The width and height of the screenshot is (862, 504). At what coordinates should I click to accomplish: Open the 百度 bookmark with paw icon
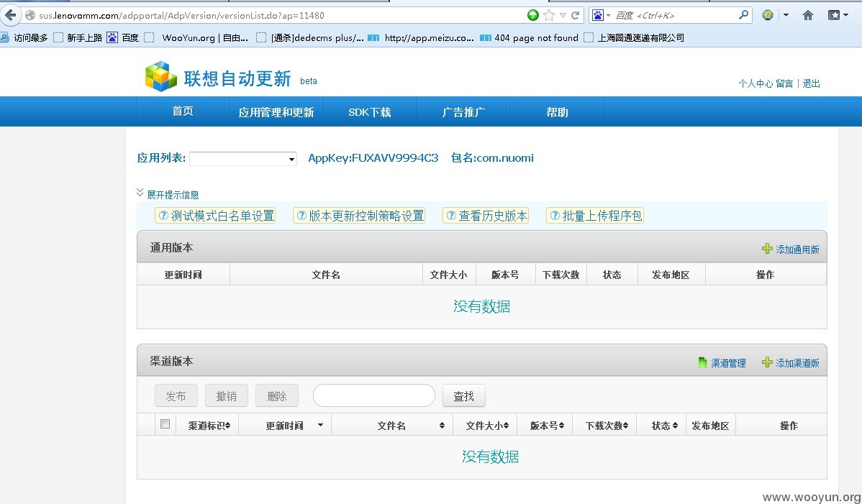[122, 38]
